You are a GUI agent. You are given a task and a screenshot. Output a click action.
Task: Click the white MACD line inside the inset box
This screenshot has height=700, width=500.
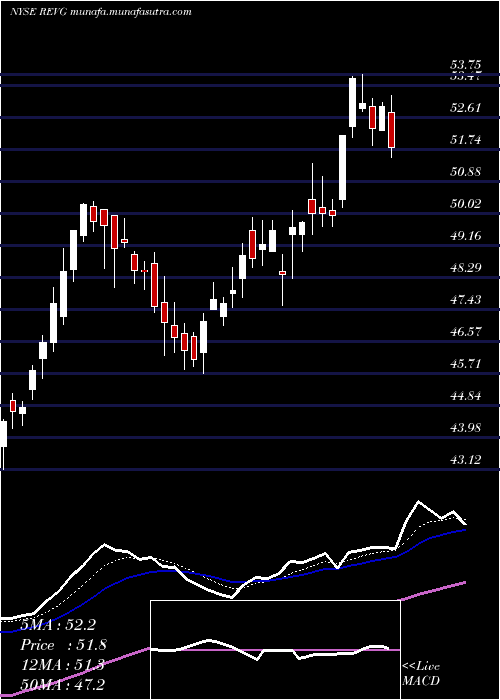(271, 650)
